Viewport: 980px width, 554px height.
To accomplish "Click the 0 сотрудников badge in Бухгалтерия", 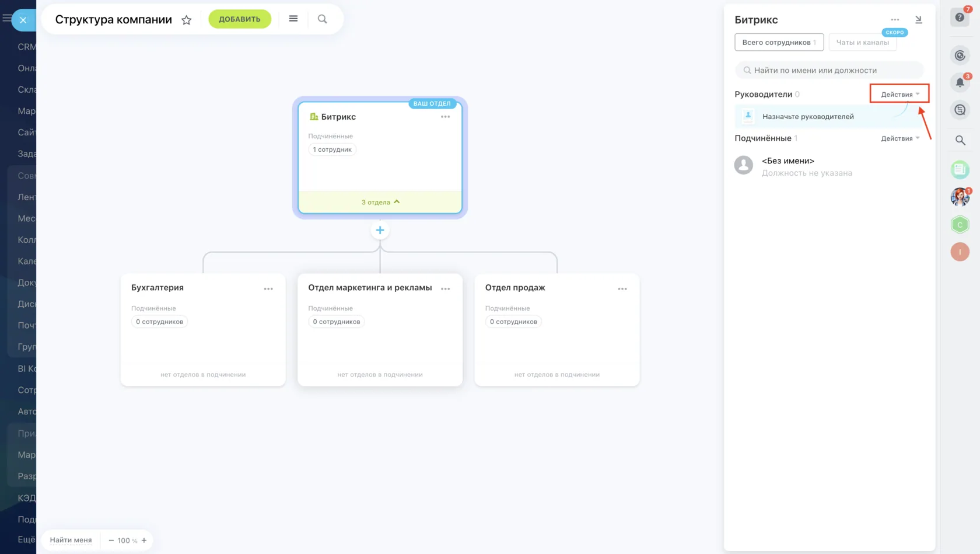I will click(x=159, y=322).
